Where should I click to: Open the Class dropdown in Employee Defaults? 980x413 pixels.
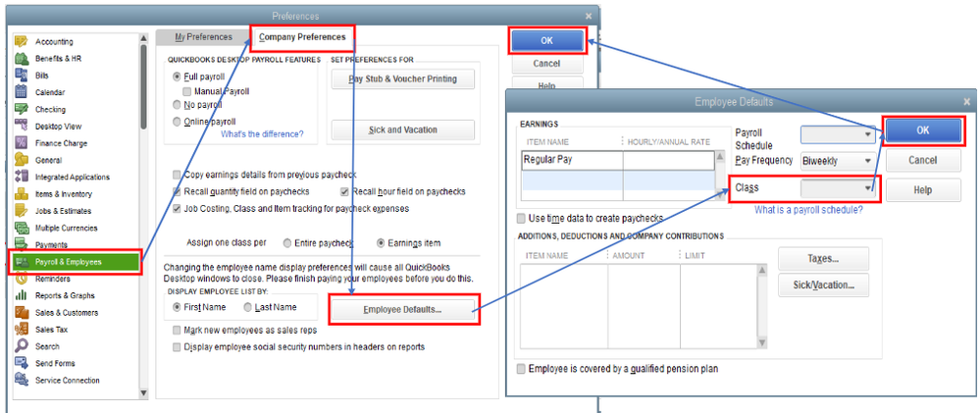pos(837,187)
